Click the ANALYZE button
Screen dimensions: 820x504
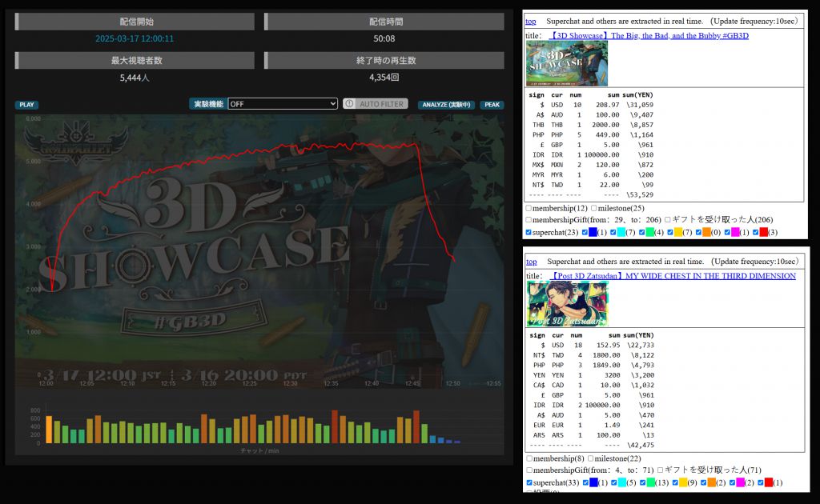coord(446,105)
